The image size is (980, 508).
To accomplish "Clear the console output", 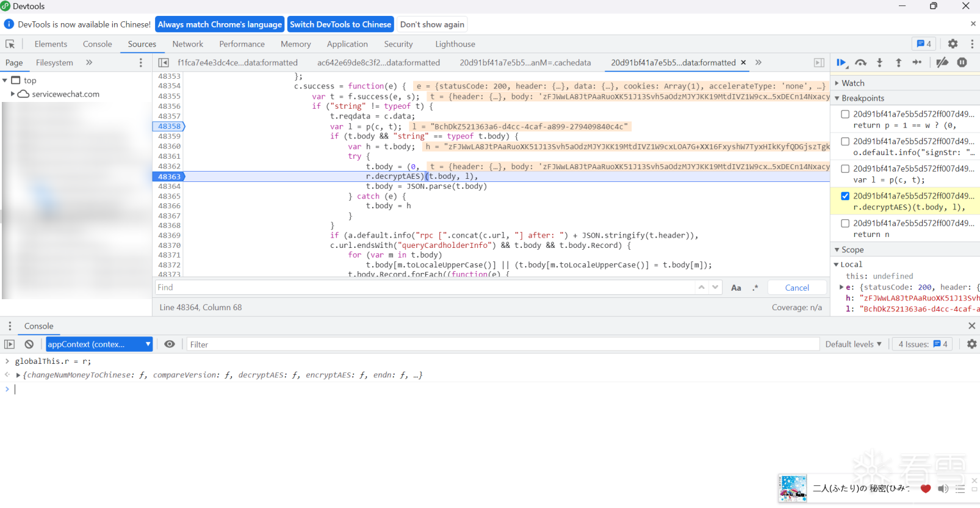I will (x=29, y=344).
